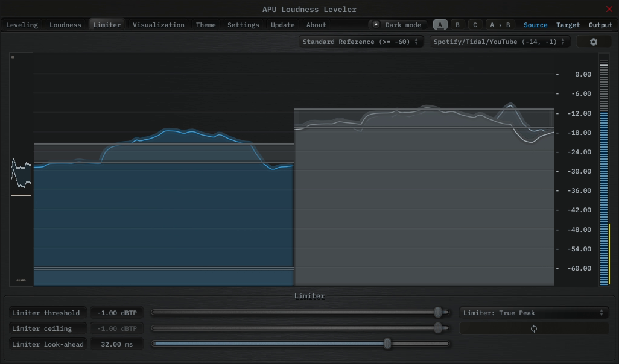Close the APU Loudness Leveler window
The height and width of the screenshot is (364, 619).
coord(609,9)
